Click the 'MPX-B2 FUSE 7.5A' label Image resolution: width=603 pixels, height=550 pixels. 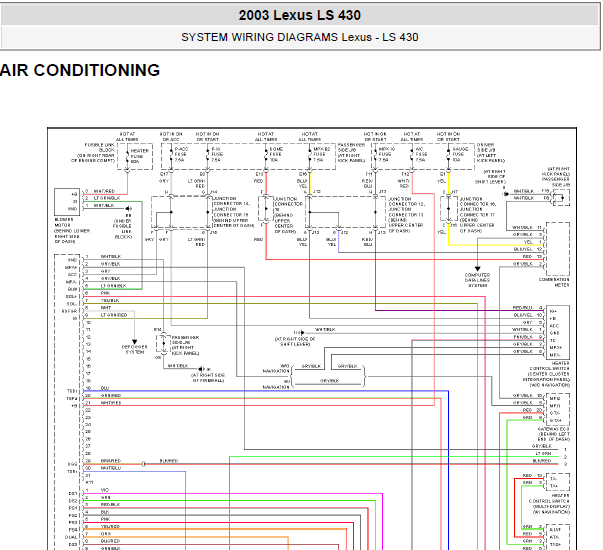tap(321, 154)
